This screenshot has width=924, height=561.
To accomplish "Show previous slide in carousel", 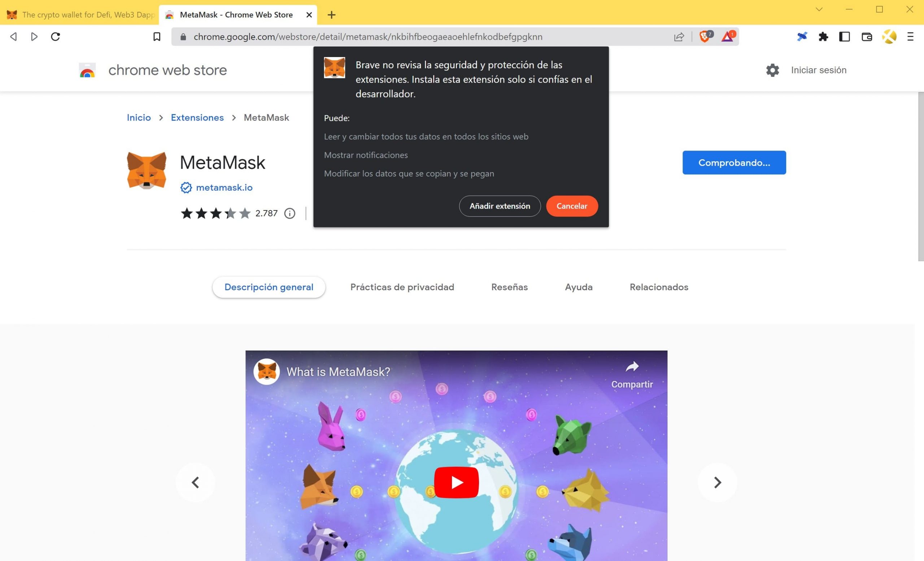I will click(195, 482).
